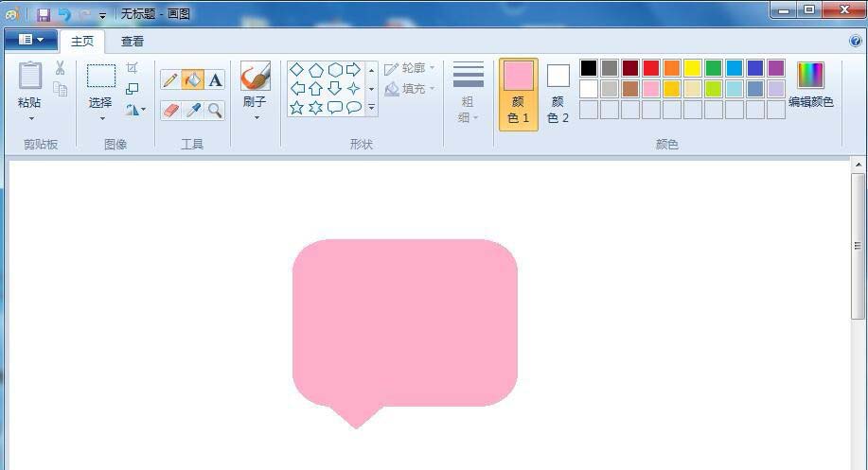Open the Paint file menu button

click(31, 40)
